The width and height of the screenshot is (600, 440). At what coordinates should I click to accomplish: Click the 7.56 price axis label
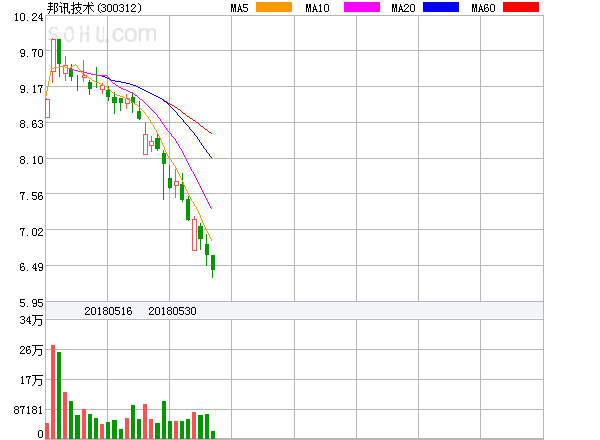point(31,196)
